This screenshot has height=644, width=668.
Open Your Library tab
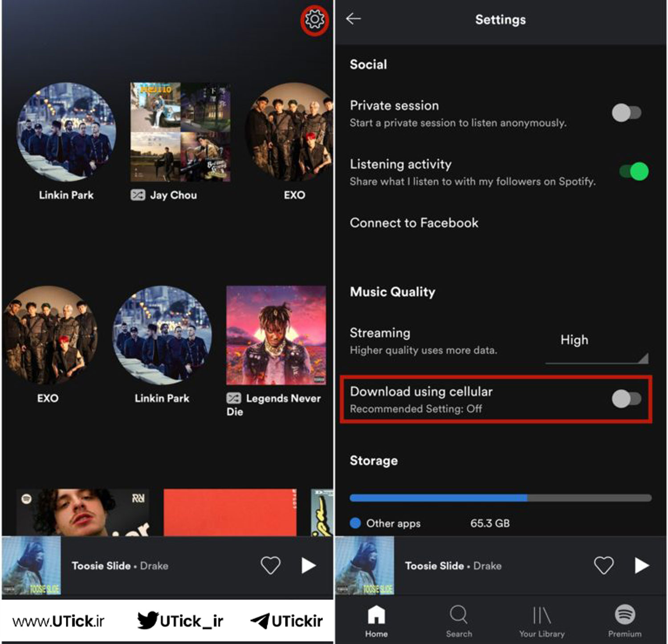point(542,621)
